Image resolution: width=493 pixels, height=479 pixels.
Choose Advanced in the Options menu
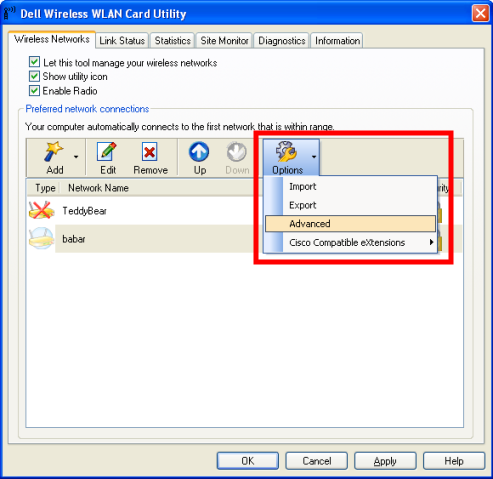click(x=351, y=223)
